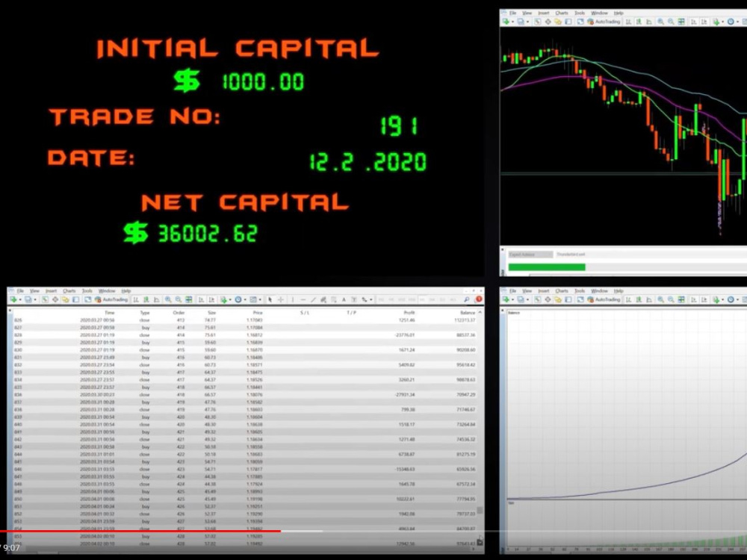Toggle auto scroll in trade list window
The image size is (747, 560).
pyautogui.click(x=202, y=299)
